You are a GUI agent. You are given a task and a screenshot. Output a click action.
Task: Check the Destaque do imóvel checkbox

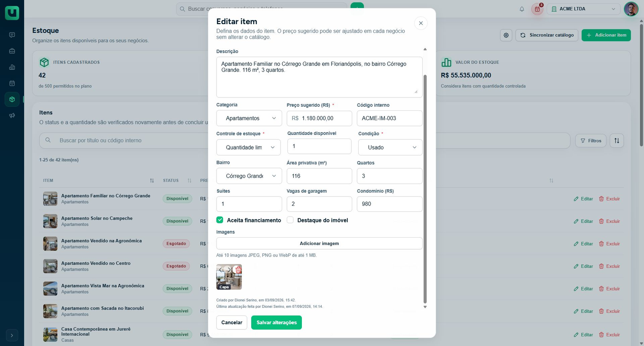290,220
